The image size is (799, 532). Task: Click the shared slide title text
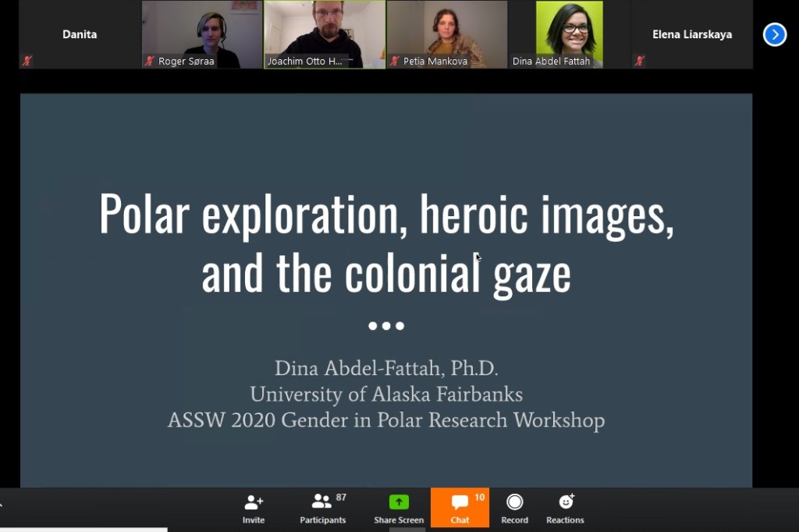386,243
